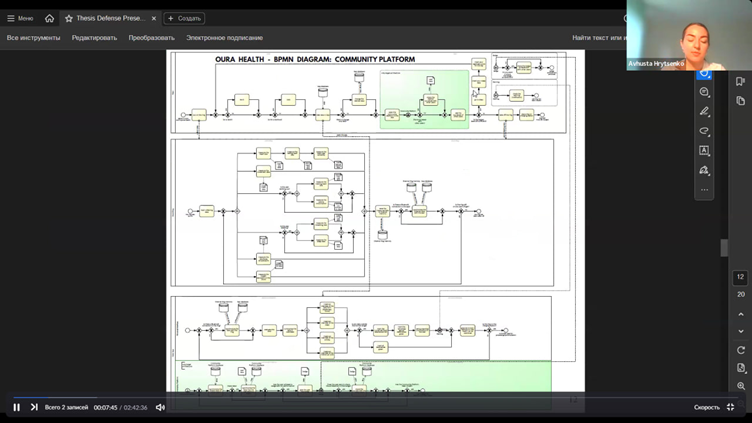Go to previous page with up chevron

coord(741,315)
